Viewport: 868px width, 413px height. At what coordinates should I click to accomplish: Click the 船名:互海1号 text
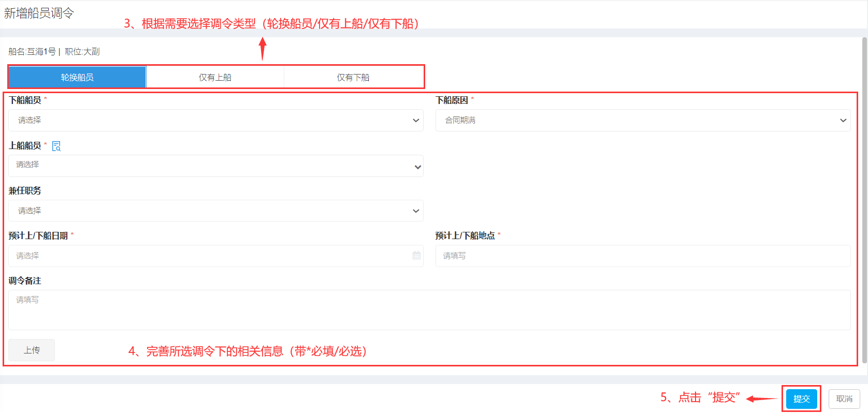coord(32,52)
